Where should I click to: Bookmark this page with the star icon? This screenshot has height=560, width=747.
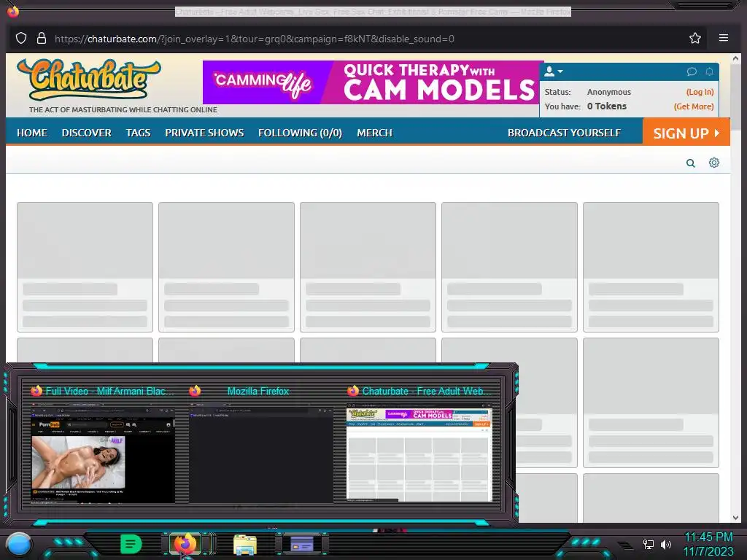point(695,38)
